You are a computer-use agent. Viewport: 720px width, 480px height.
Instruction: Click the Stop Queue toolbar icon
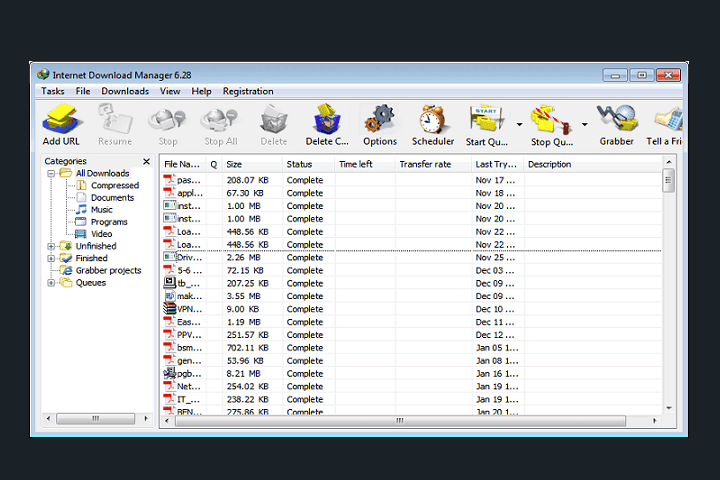(x=551, y=119)
